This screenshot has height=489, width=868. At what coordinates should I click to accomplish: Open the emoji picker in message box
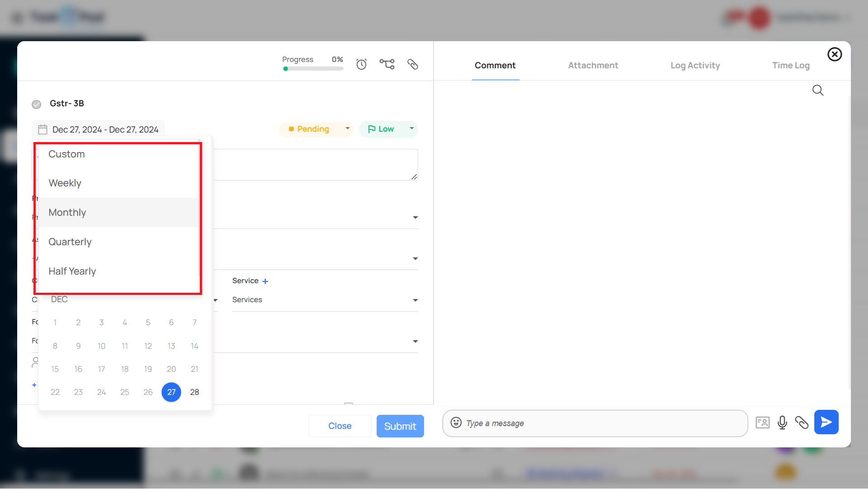pyautogui.click(x=456, y=423)
